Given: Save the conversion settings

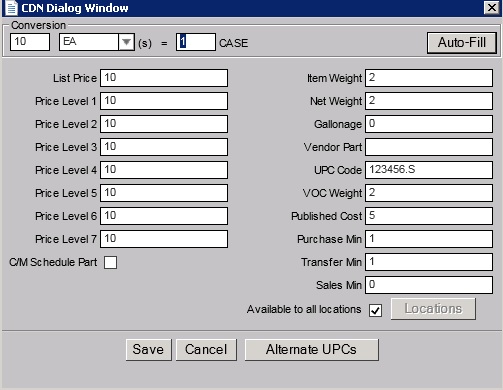Looking at the screenshot, I should click(148, 350).
